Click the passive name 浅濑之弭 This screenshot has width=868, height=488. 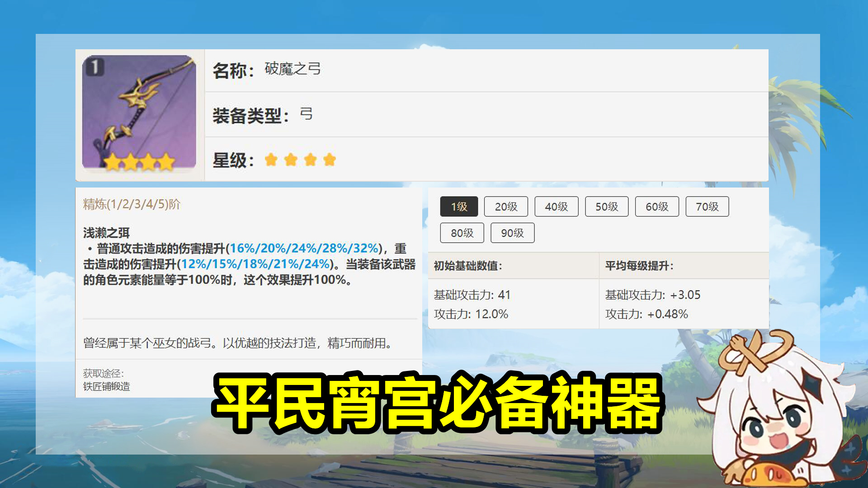(106, 233)
